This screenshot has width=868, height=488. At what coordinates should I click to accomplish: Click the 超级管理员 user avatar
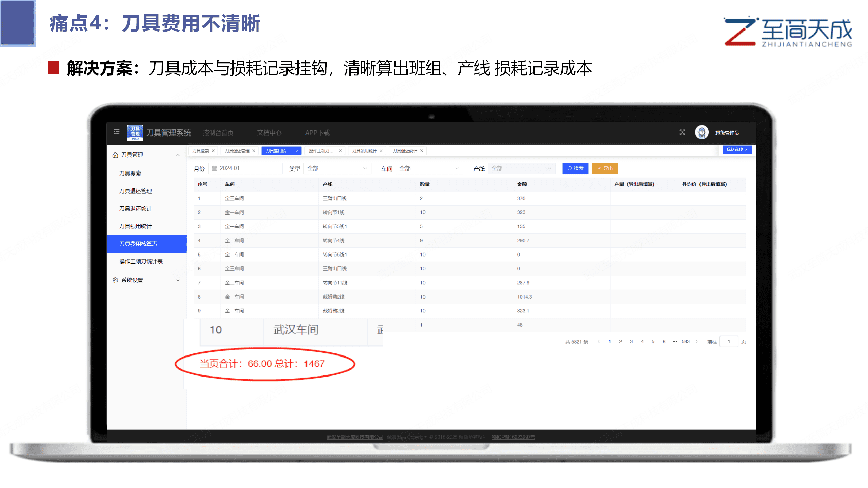point(702,133)
